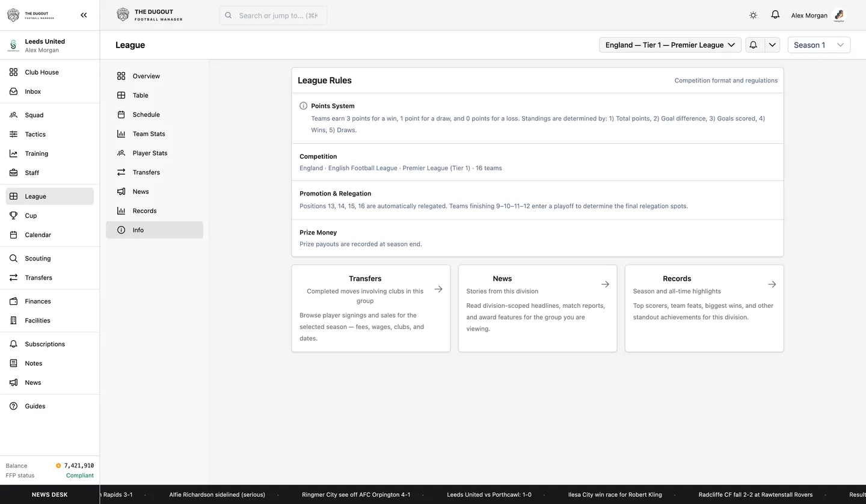This screenshot has height=504, width=866.
Task: Open the Alfie Richardson sidelined ticker headline
Action: pyautogui.click(x=217, y=494)
